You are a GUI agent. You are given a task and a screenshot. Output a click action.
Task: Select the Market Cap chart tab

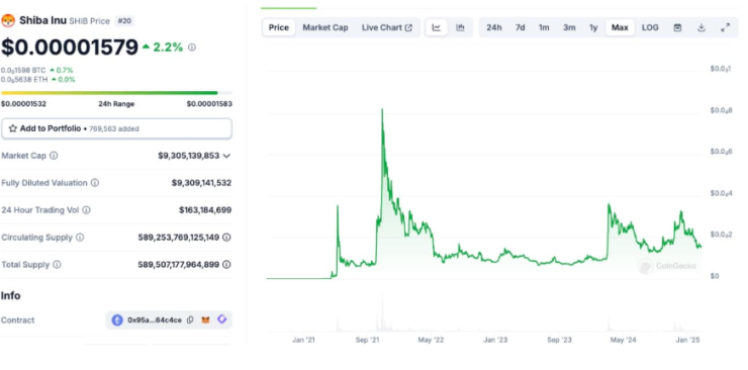click(325, 28)
